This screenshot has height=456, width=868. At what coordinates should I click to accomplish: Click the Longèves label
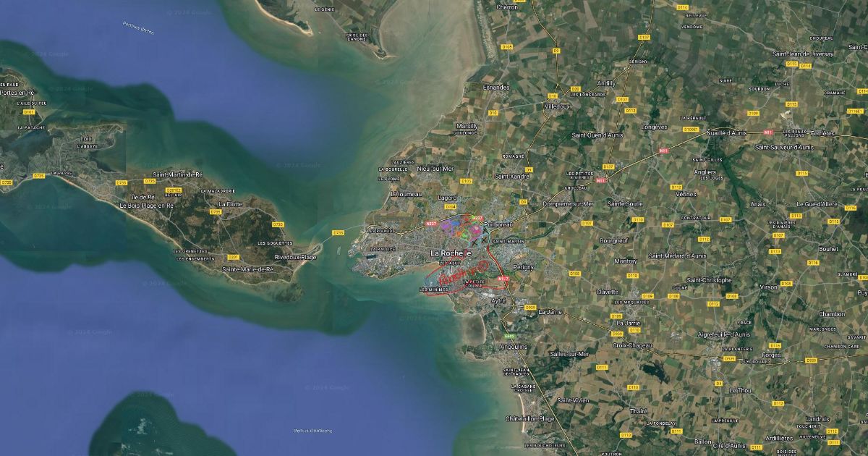654,127
